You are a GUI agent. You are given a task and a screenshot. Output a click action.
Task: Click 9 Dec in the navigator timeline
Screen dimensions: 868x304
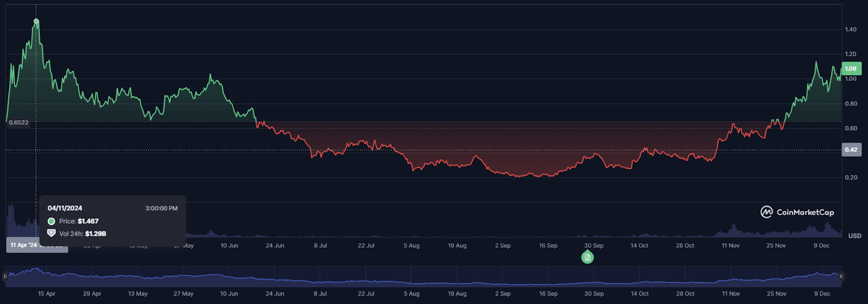(822, 294)
